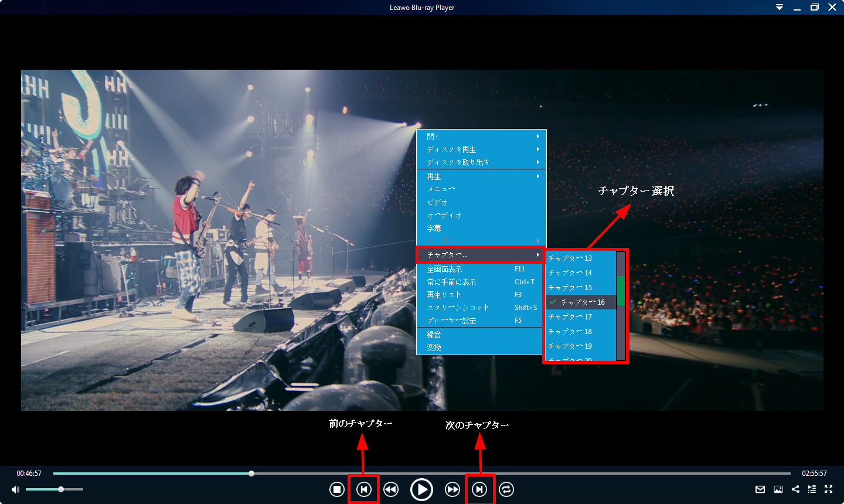The image size is (844, 504).
Task: Toggle the repeat loop mode button
Action: coord(506,489)
